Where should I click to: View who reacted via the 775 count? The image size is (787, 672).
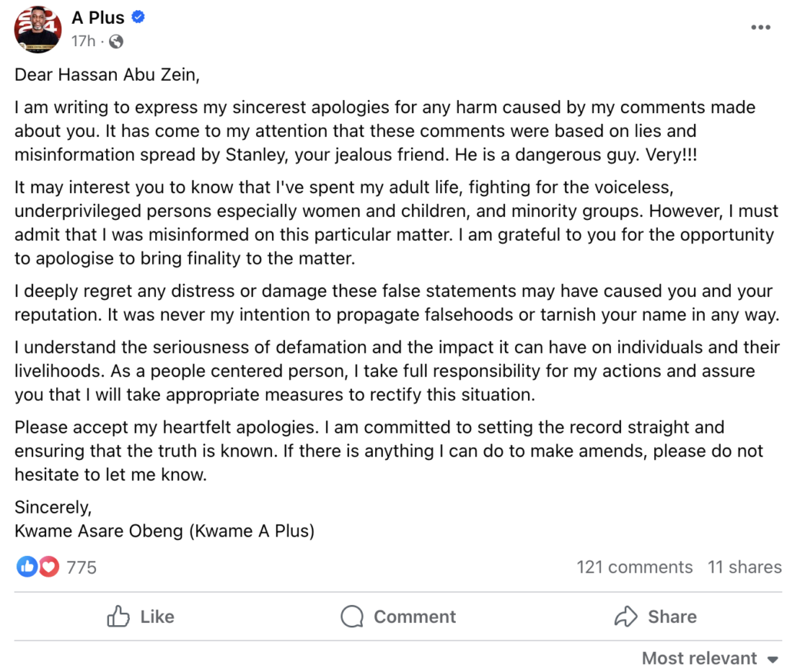[x=81, y=567]
